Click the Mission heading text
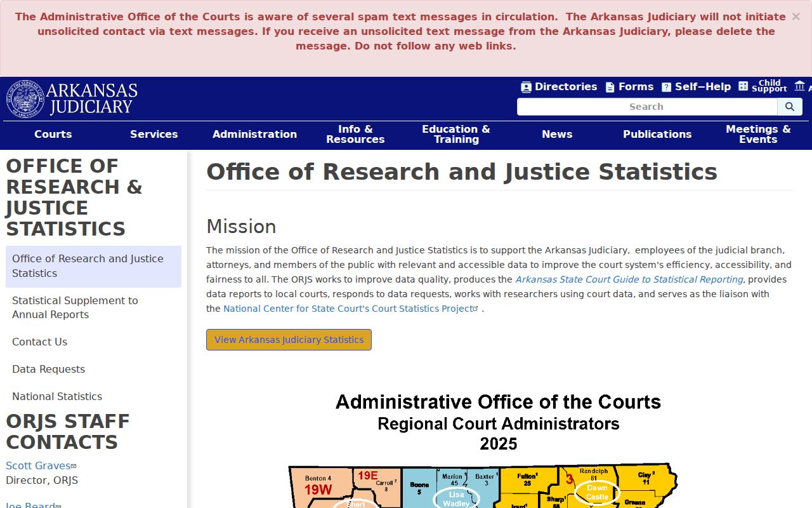Image resolution: width=812 pixels, height=508 pixels. click(241, 227)
